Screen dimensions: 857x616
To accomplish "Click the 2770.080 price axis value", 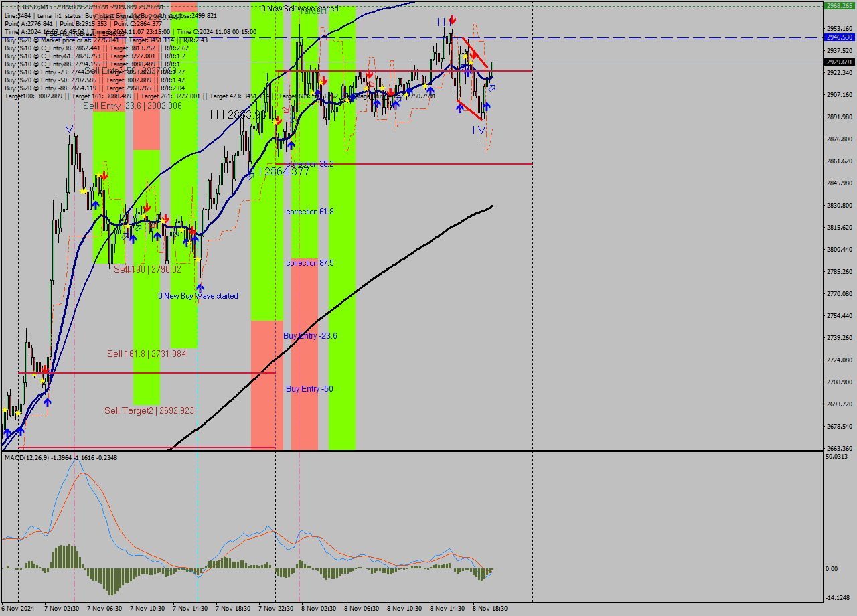I will (839, 293).
